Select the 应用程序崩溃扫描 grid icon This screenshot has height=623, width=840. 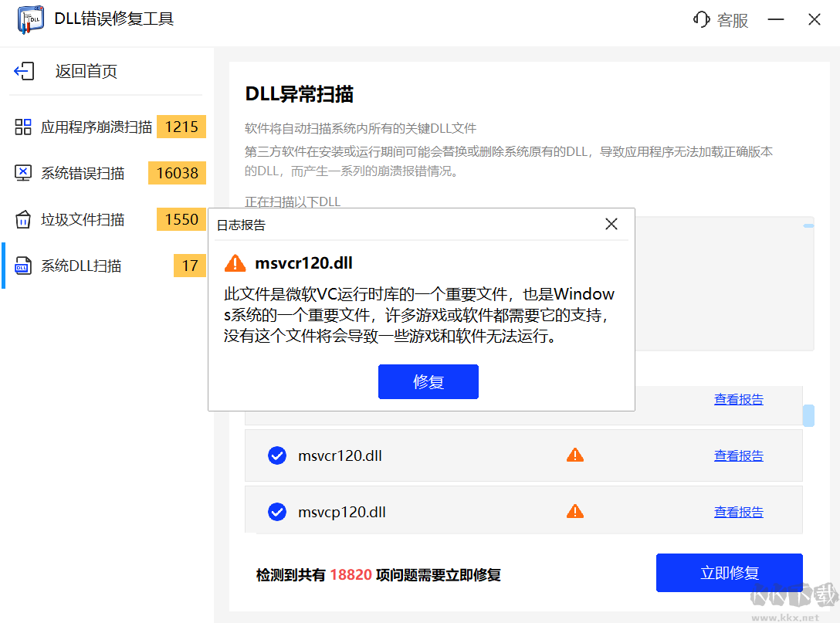coord(22,127)
